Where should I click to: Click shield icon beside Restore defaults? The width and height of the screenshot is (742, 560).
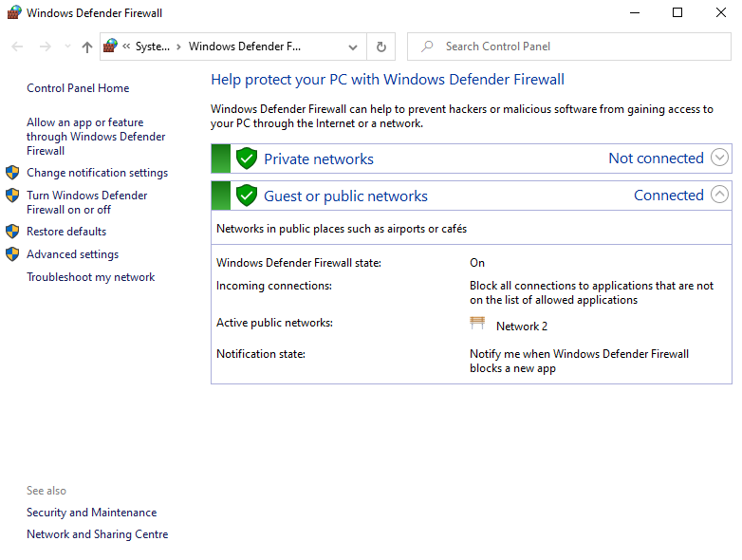click(x=12, y=232)
